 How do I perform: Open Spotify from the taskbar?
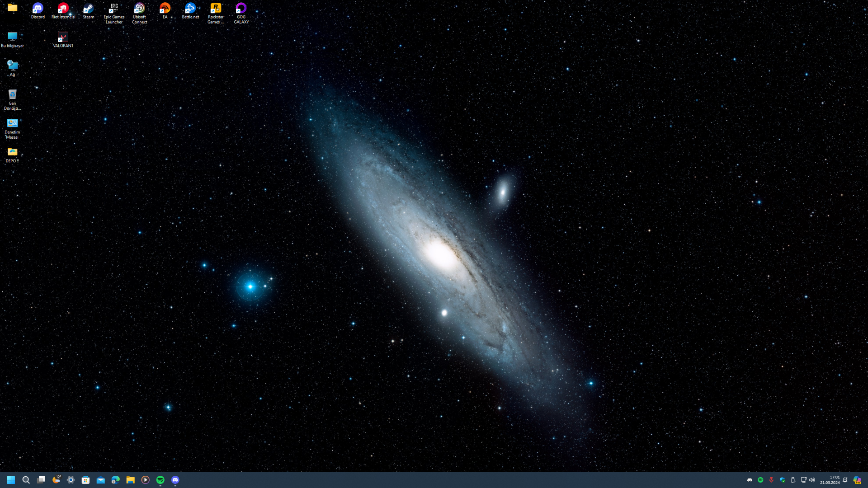(160, 480)
